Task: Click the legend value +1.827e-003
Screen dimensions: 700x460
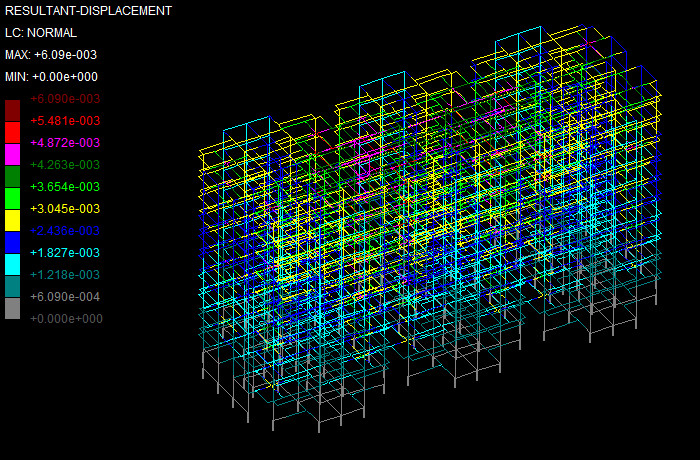Action: coord(65,253)
